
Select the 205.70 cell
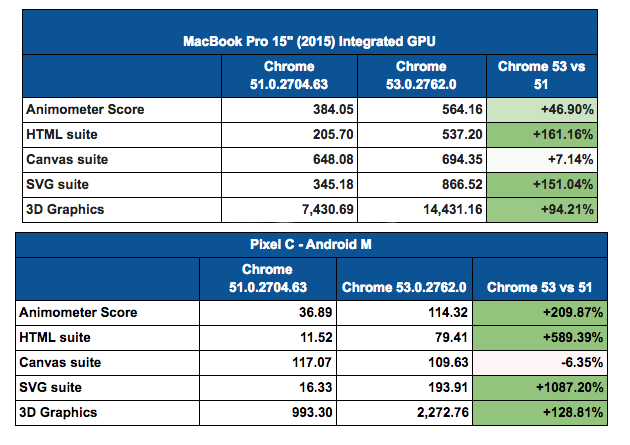(289, 135)
